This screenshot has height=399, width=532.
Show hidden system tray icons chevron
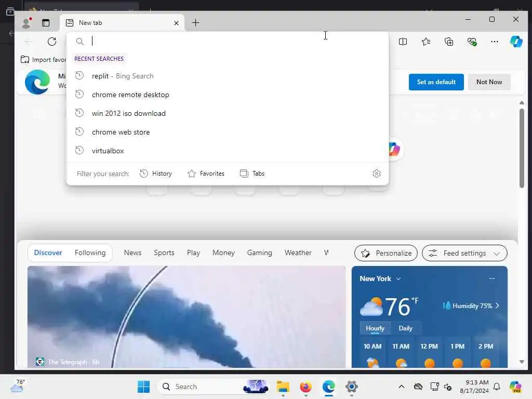click(402, 387)
